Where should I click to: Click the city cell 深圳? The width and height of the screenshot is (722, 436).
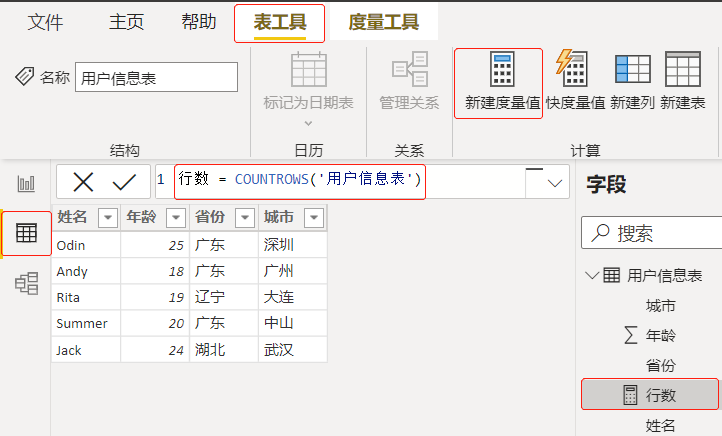pyautogui.click(x=293, y=245)
